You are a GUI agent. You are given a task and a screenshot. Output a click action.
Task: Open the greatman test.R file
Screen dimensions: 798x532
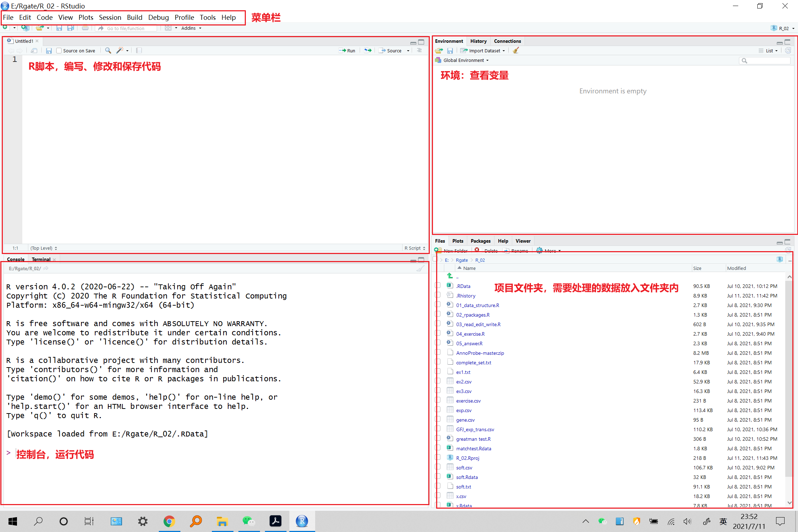pos(473,439)
